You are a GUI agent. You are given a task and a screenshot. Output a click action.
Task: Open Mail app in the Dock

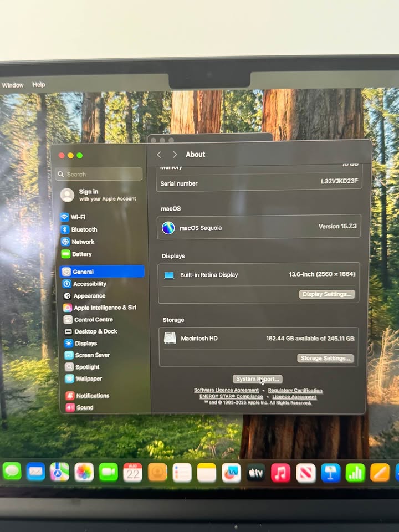point(35,472)
